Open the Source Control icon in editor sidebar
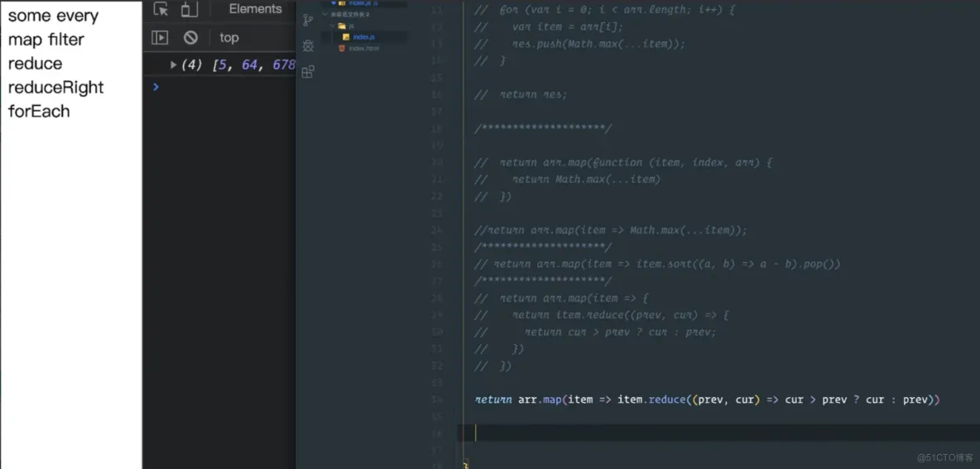The image size is (980, 469). click(x=308, y=20)
